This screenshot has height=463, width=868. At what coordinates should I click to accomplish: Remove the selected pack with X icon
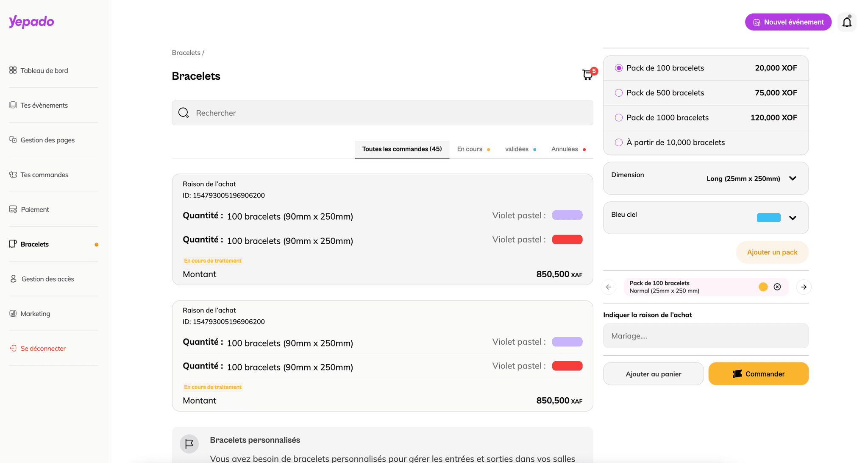(x=777, y=287)
